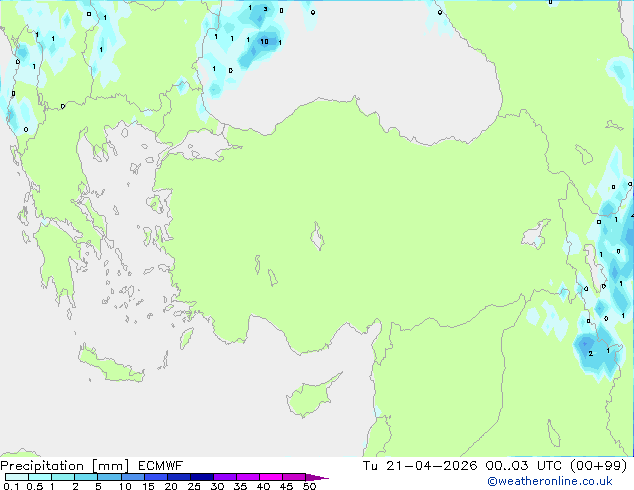Pick the 2–5 mm legend swatch
The height and width of the screenshot is (490, 634).
86,477
